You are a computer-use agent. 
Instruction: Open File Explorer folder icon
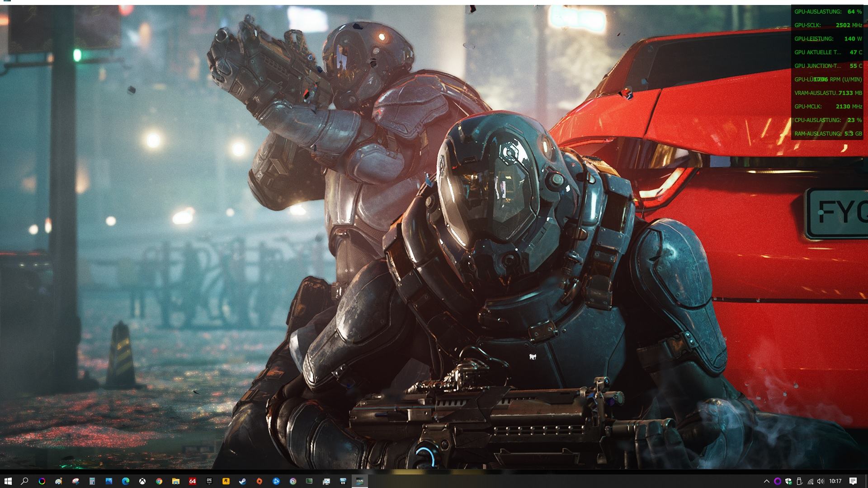[x=175, y=481]
